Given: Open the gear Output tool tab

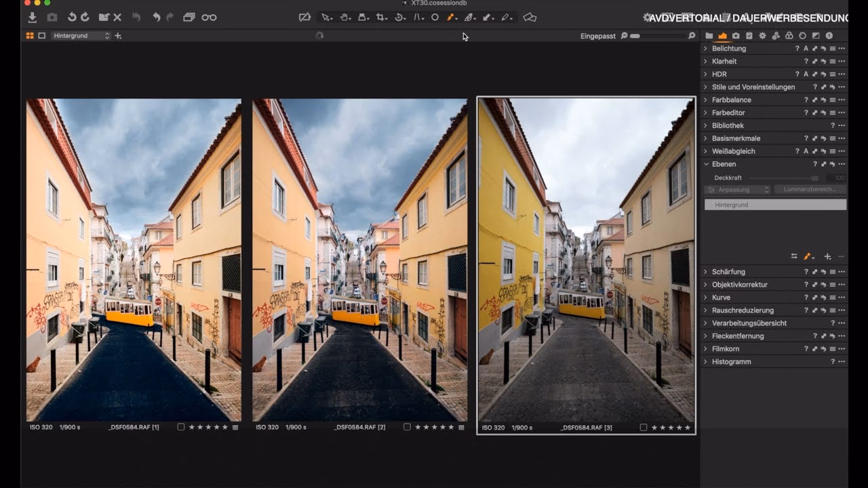Looking at the screenshot, I should click(762, 36).
